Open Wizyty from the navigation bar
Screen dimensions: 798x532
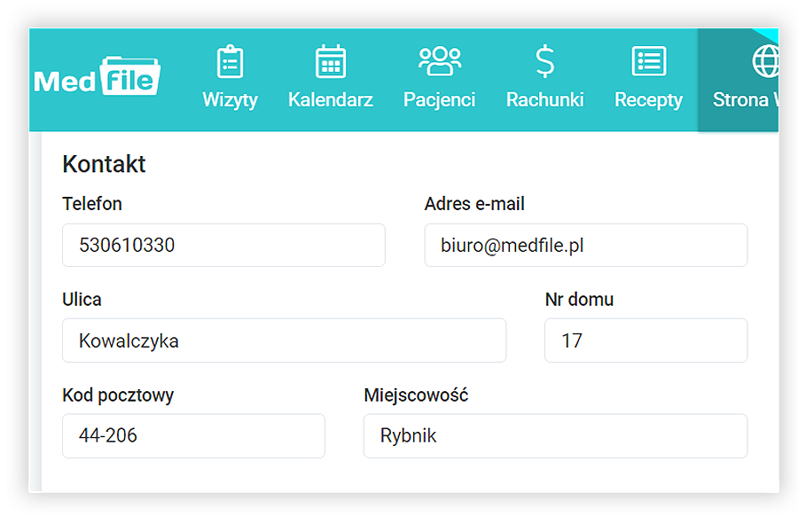pos(231,99)
